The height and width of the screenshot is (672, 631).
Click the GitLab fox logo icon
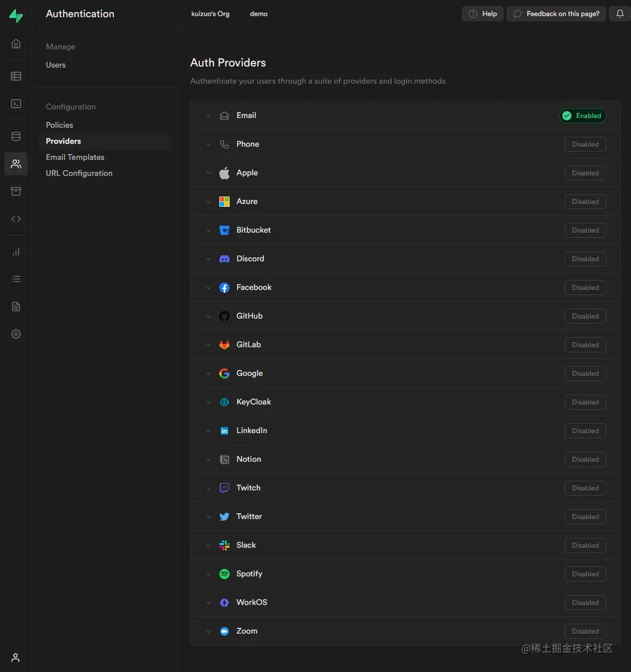tap(224, 345)
